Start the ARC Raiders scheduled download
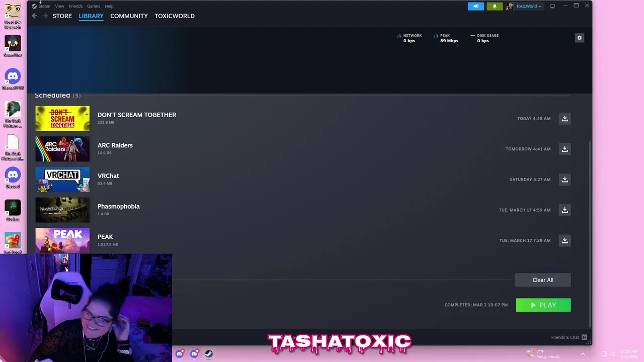The width and height of the screenshot is (644, 362). click(565, 149)
